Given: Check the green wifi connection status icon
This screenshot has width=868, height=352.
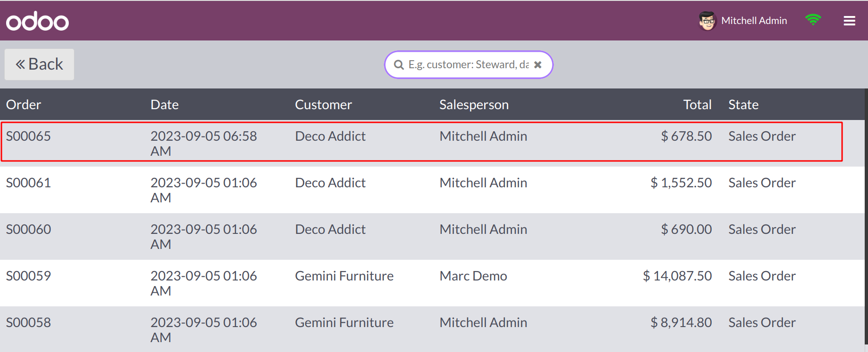Looking at the screenshot, I should tap(813, 20).
